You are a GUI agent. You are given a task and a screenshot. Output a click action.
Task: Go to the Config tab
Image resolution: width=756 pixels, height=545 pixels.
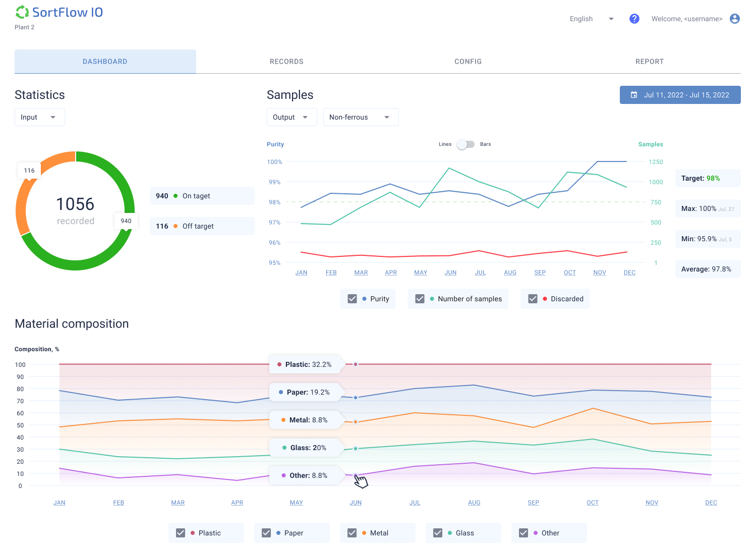point(468,62)
